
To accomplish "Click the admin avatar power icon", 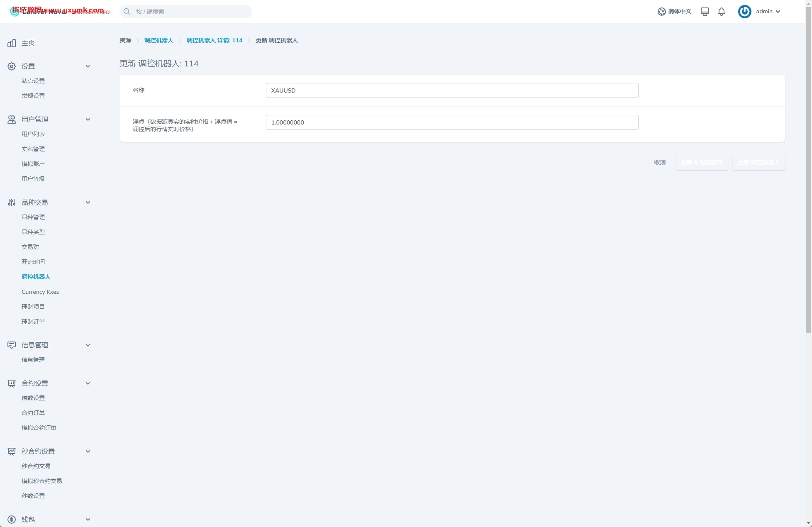I will (744, 12).
